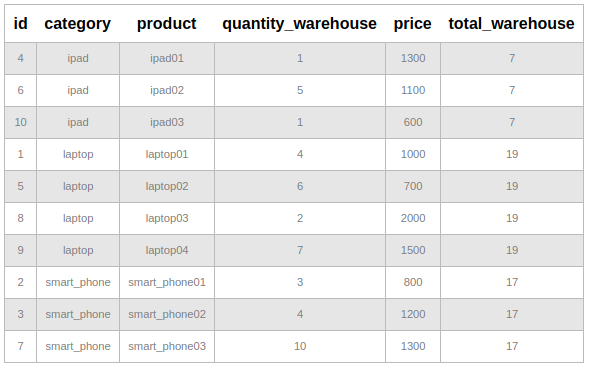Image resolution: width=591 pixels, height=366 pixels.
Task: Select the laptop01 product cell
Action: pyautogui.click(x=167, y=155)
